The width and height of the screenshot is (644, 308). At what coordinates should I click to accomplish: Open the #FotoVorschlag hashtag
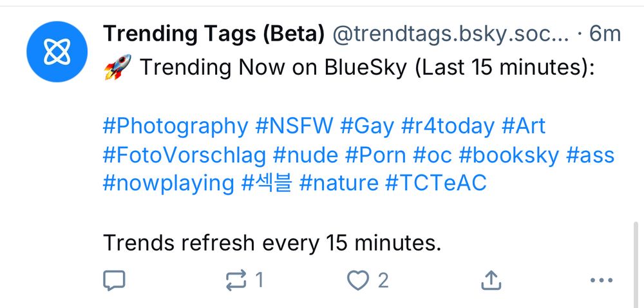pos(184,155)
